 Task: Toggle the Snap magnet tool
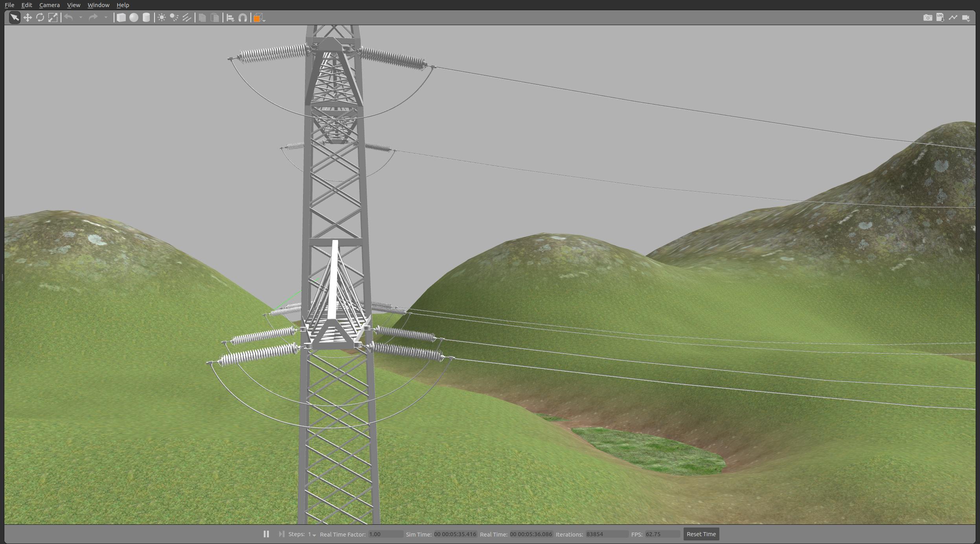tap(243, 18)
